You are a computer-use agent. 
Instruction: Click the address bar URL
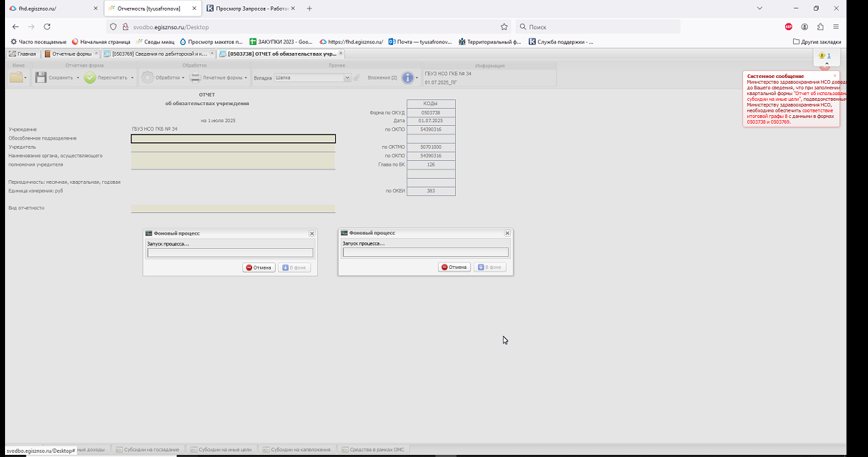click(x=171, y=26)
